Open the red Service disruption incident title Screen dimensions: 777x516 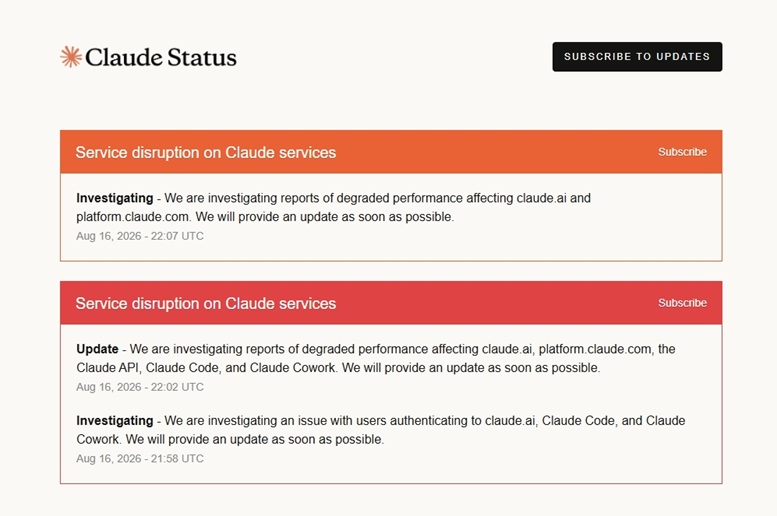click(x=206, y=303)
